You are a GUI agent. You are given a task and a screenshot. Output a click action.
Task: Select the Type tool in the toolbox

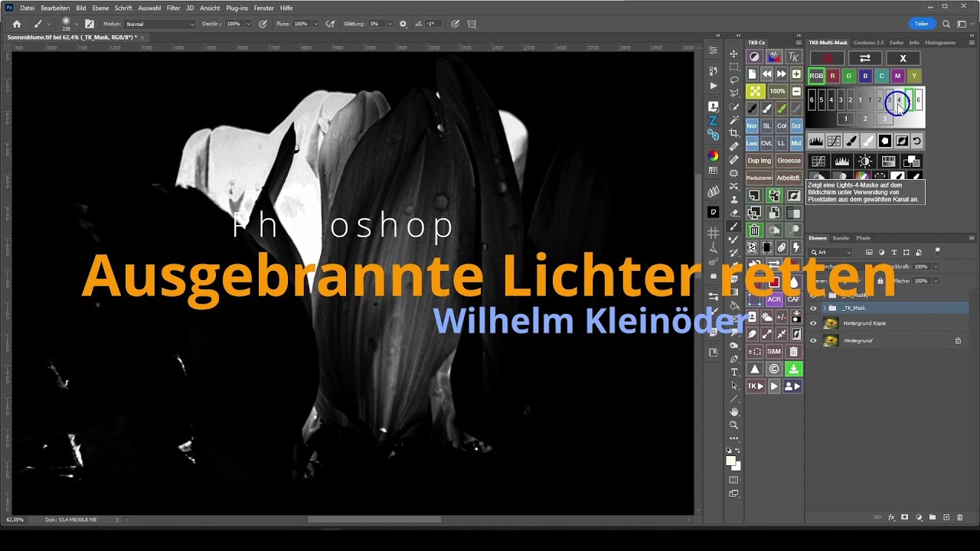point(733,372)
